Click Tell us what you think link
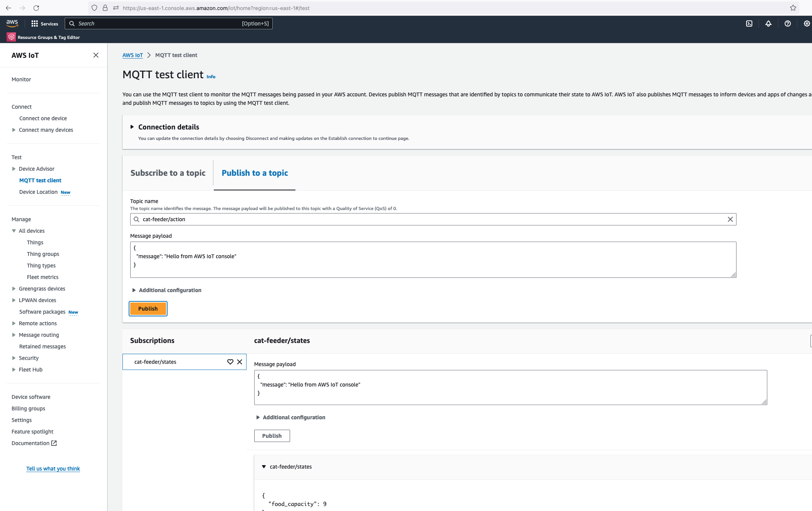812x511 pixels. (x=53, y=469)
